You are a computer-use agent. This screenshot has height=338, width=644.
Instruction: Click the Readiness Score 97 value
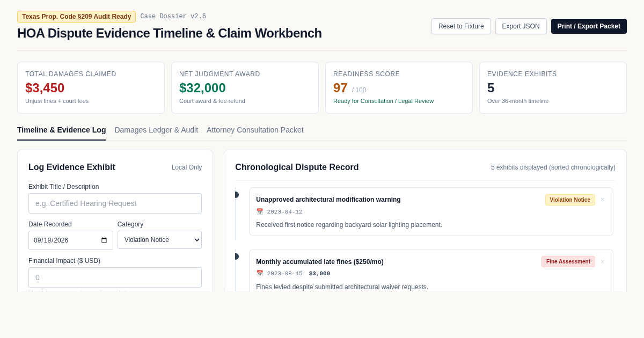[x=340, y=88]
